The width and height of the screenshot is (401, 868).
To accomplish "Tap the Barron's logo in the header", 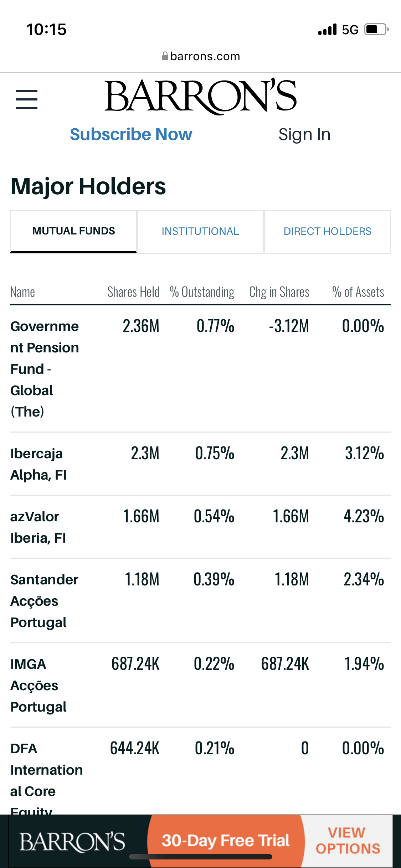I will pos(200,96).
